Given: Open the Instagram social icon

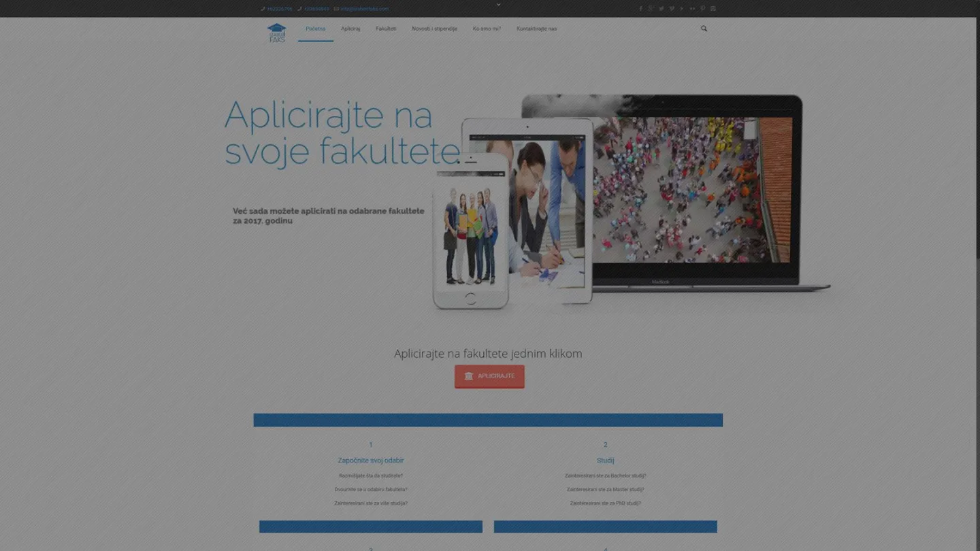Looking at the screenshot, I should click(x=713, y=9).
